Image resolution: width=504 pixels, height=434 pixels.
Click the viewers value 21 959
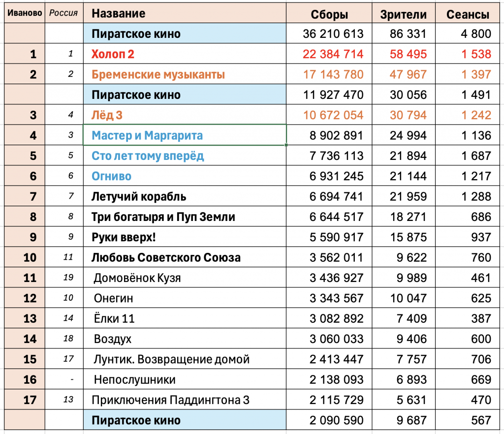click(x=408, y=196)
